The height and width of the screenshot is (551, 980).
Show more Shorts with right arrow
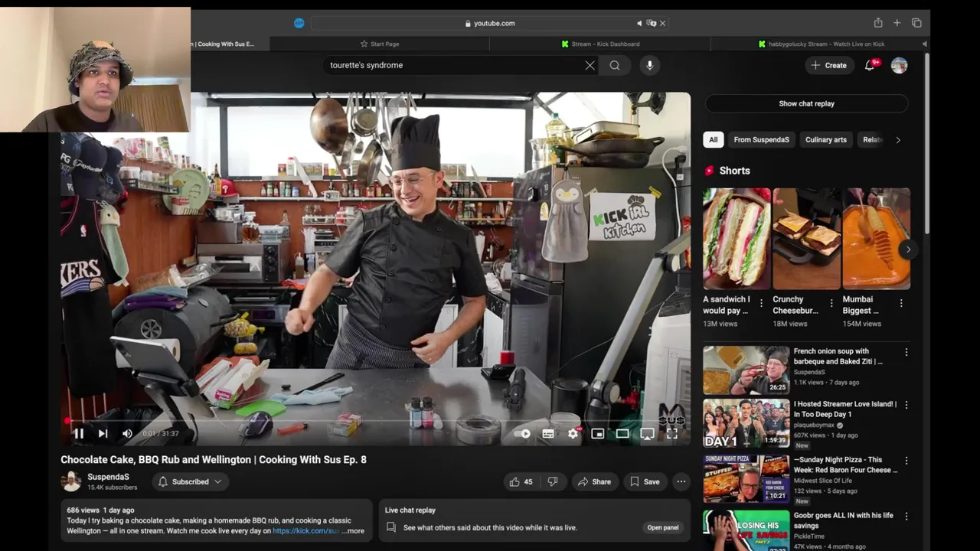[x=908, y=249]
